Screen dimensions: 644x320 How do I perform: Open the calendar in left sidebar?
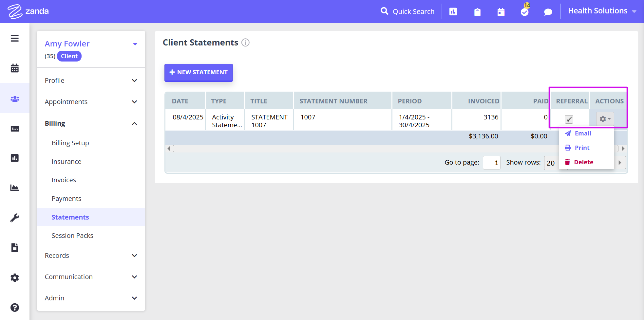(15, 68)
